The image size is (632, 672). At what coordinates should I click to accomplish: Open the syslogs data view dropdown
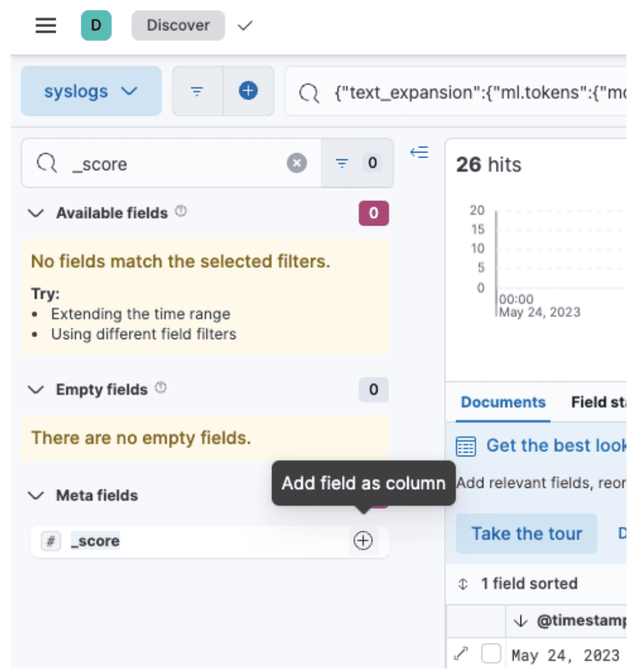pos(91,91)
